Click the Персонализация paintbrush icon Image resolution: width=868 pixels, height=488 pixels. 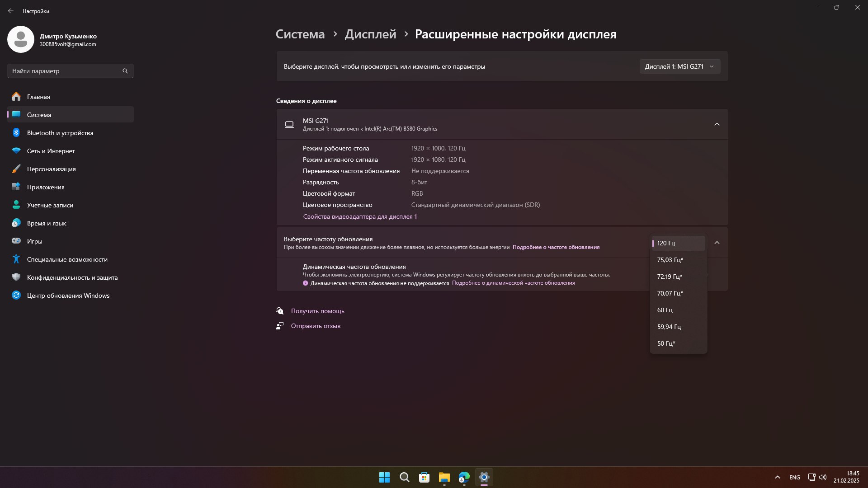point(16,169)
